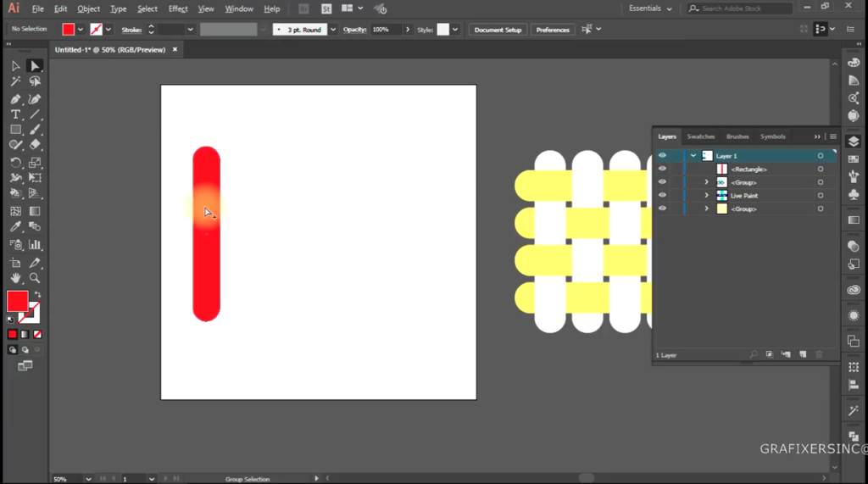Select the Blend tool
Image resolution: width=868 pixels, height=484 pixels.
35,226
